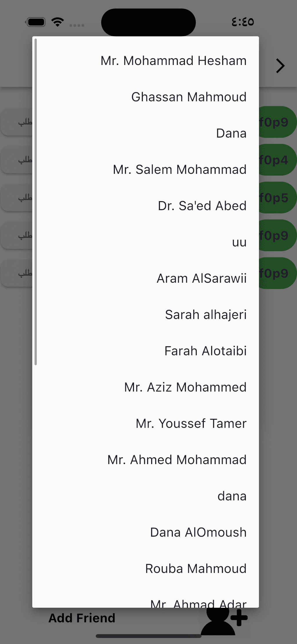Viewport: 297px width, 644px height.
Task: Choose Ghassan Mahmoud in the dropdown list
Action: (x=189, y=97)
